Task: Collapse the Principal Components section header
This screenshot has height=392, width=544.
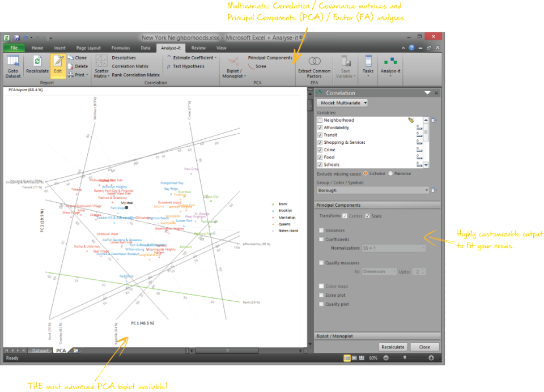Action: [x=377, y=205]
